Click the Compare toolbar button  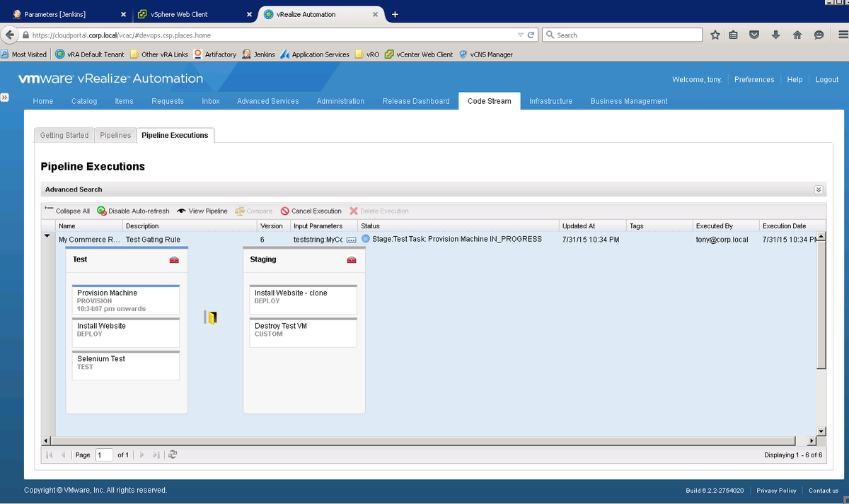254,211
